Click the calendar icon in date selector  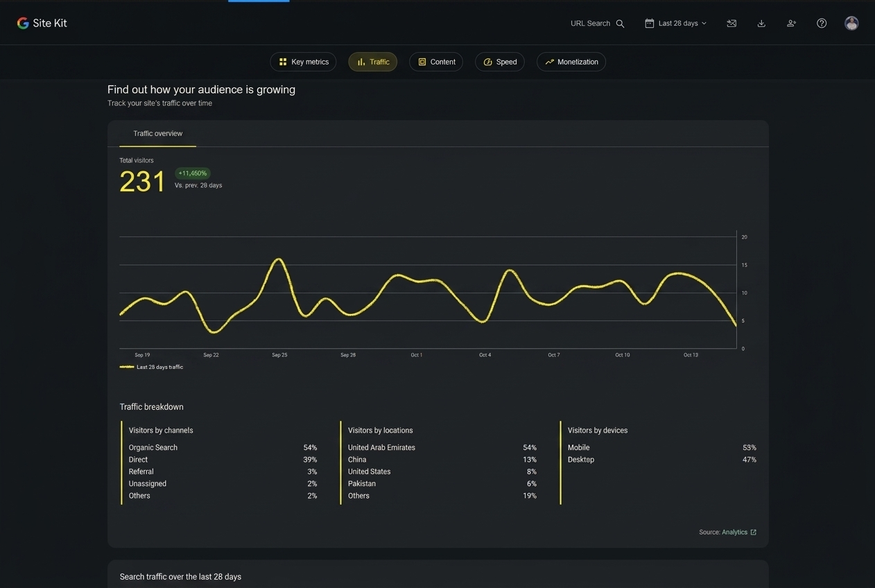(649, 23)
